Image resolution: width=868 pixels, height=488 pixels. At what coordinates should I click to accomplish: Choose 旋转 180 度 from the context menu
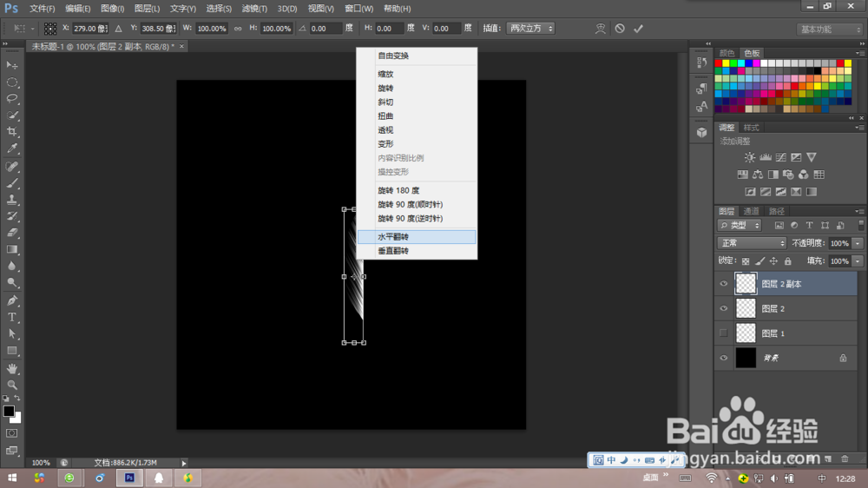pos(417,190)
